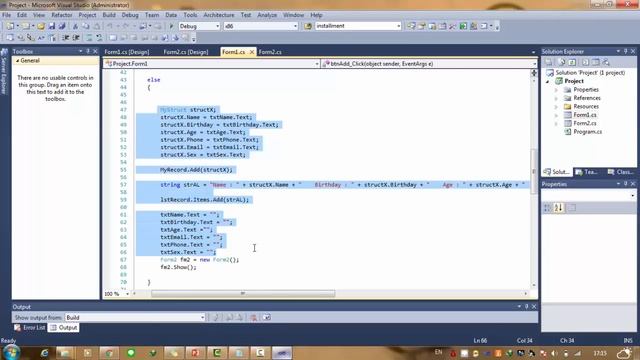
Task: Open the Debug configuration dropdown
Action: pos(218,26)
